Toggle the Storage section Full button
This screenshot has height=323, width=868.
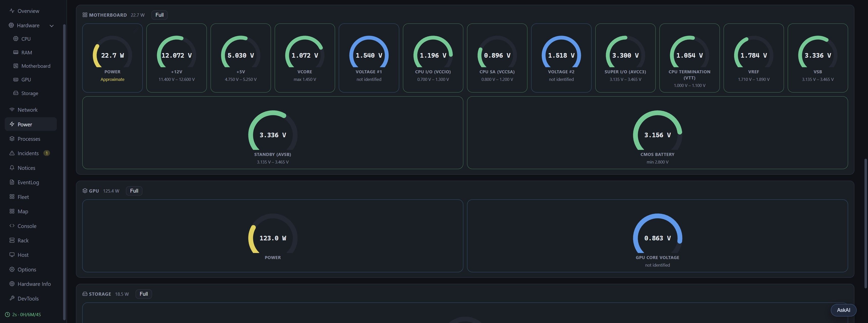[144, 294]
